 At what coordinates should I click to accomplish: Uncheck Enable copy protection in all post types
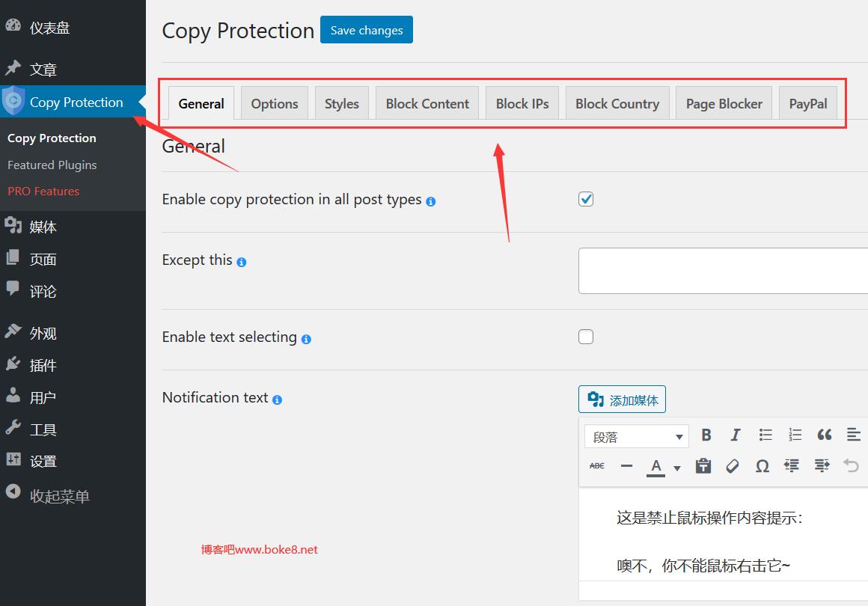pos(586,199)
